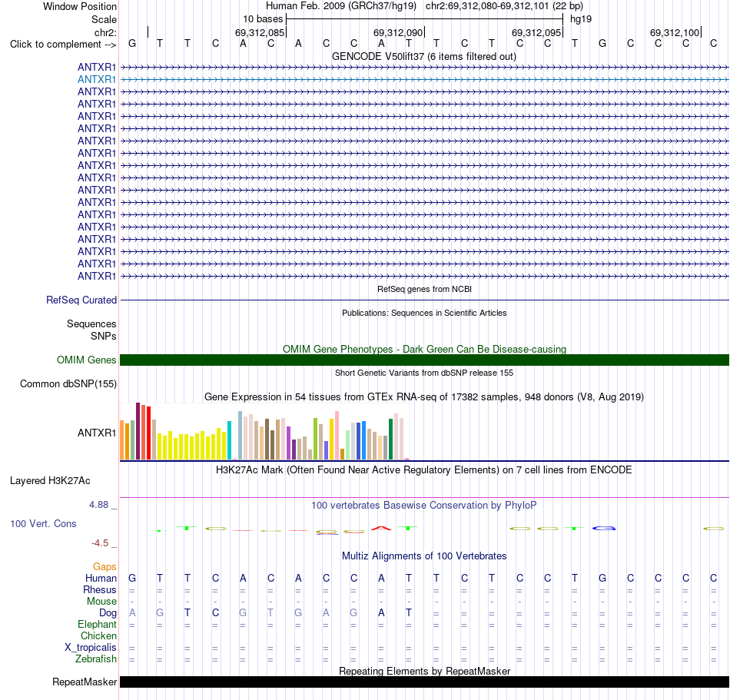Image resolution: width=730 pixels, height=700 pixels.
Task: Click the Zebrafish alignment row label
Action: (x=96, y=659)
